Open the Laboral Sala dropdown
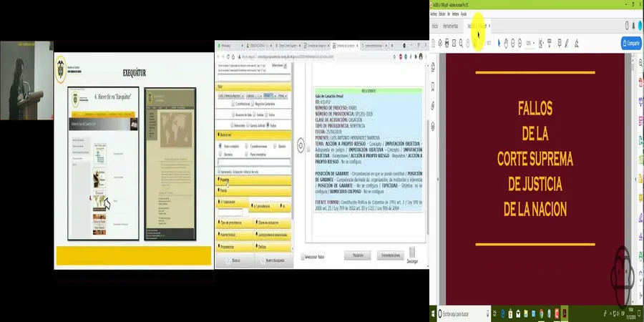Viewport: 644px width, 322px height. [254, 96]
